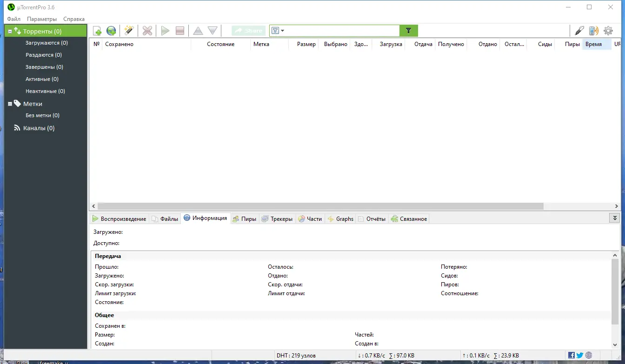Collapse the detail panel with double chevron
Screen dimensions: 625x364
point(615,217)
